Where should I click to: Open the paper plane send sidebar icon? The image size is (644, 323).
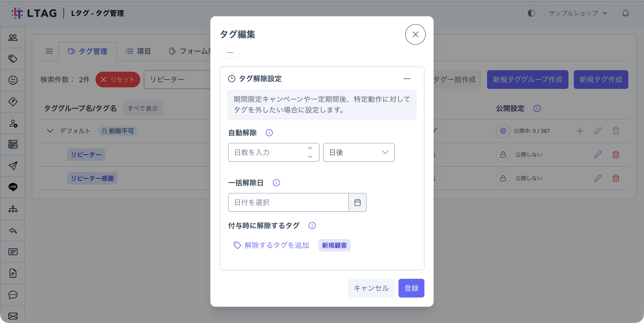pos(13,166)
